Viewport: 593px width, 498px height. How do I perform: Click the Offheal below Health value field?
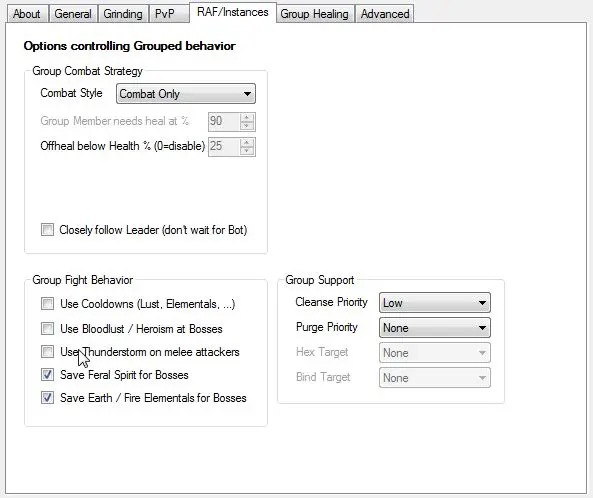224,146
